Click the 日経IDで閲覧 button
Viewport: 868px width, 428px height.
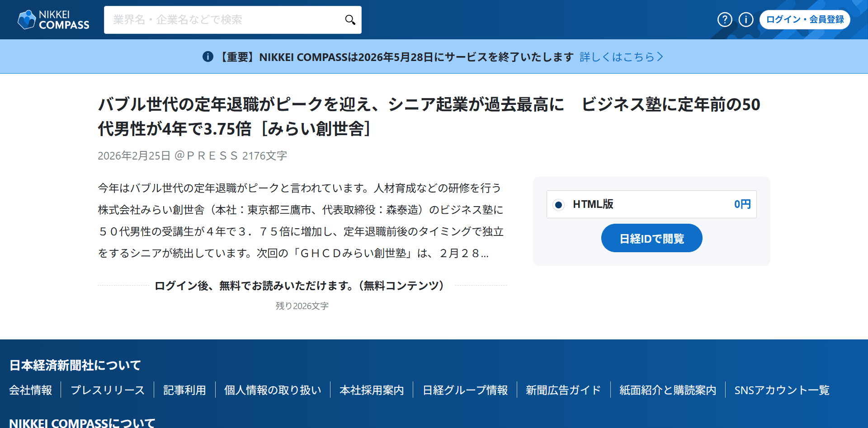(651, 238)
